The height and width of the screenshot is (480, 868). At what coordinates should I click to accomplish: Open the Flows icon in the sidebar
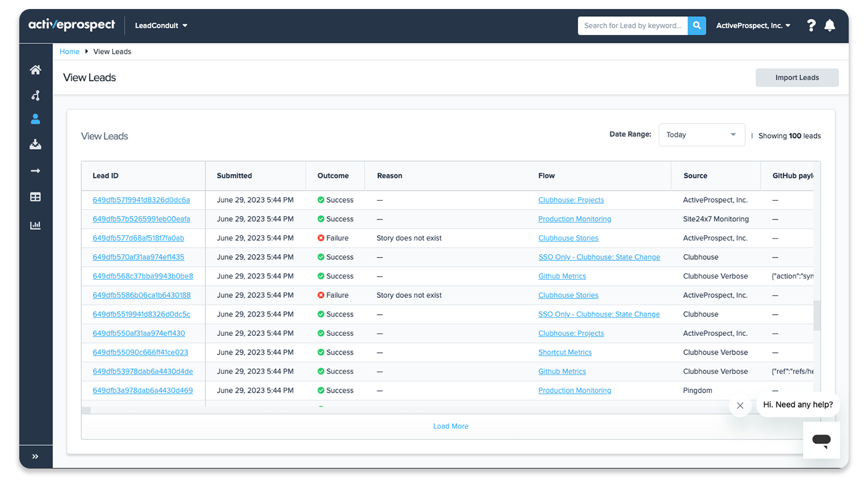(36, 95)
